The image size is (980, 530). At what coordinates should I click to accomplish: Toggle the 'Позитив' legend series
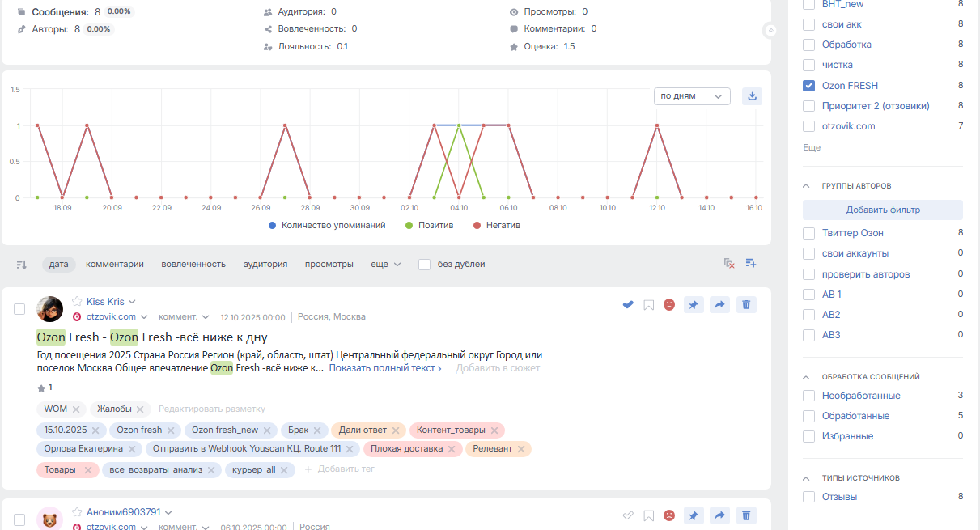pos(429,225)
